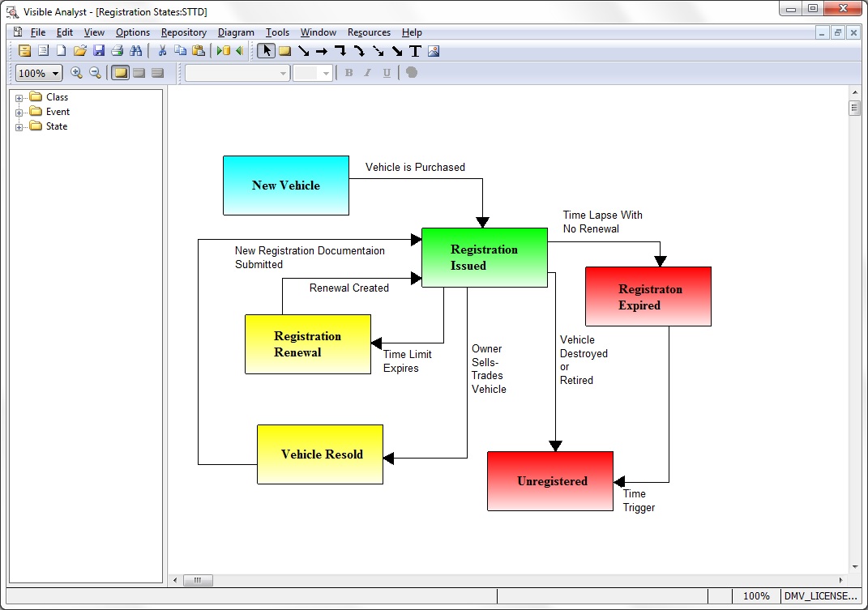
Task: Select the Vehicle Resold state box
Action: [320, 454]
